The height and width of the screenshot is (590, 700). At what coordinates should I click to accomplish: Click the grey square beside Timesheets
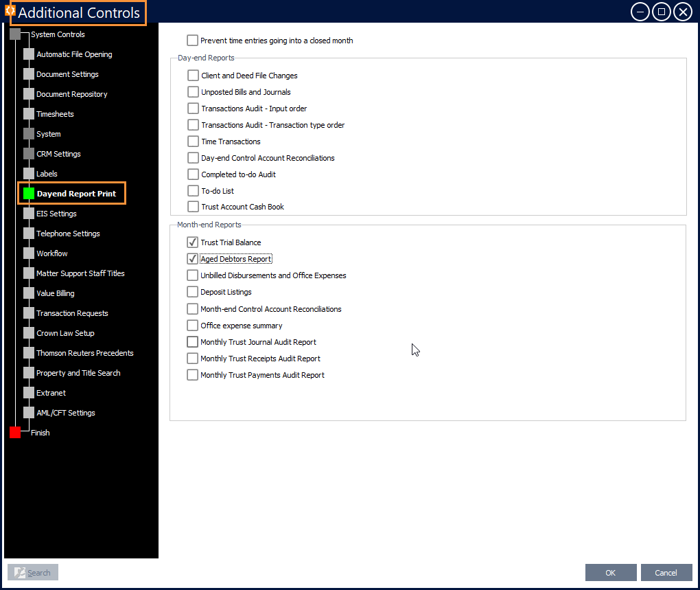pyautogui.click(x=29, y=114)
